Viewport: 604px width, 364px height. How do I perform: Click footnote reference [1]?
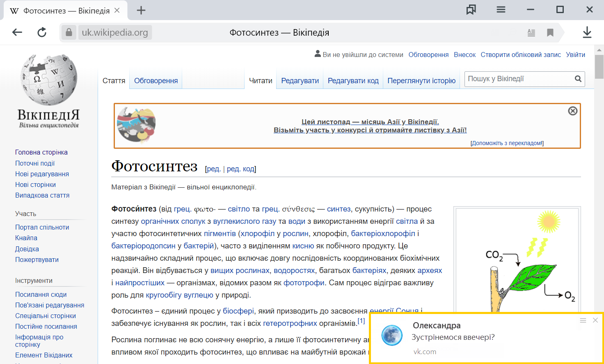(361, 321)
